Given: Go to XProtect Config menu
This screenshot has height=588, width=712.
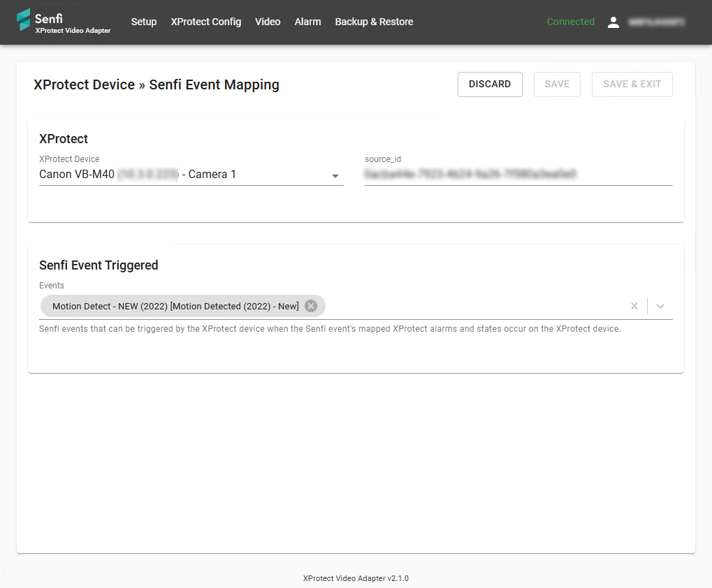Looking at the screenshot, I should point(205,22).
